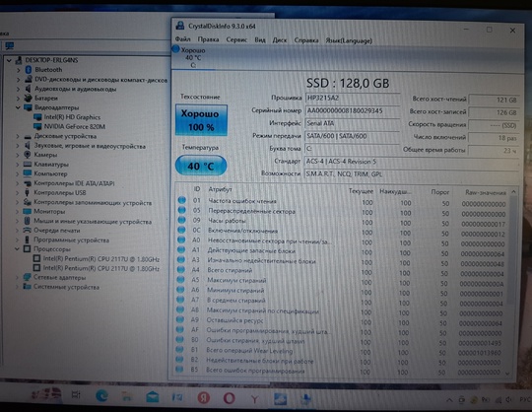Select the Частота ошибок чтения attribute row

pyautogui.click(x=342, y=202)
